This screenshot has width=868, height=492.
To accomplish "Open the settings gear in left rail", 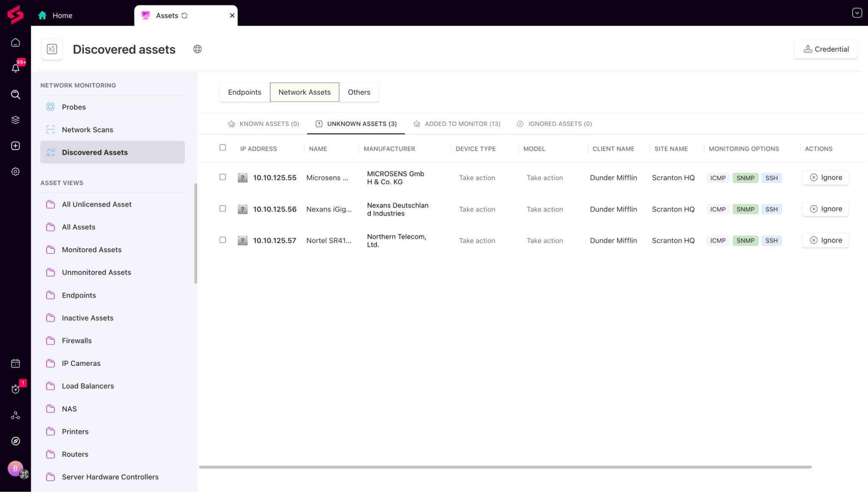I will (x=16, y=172).
